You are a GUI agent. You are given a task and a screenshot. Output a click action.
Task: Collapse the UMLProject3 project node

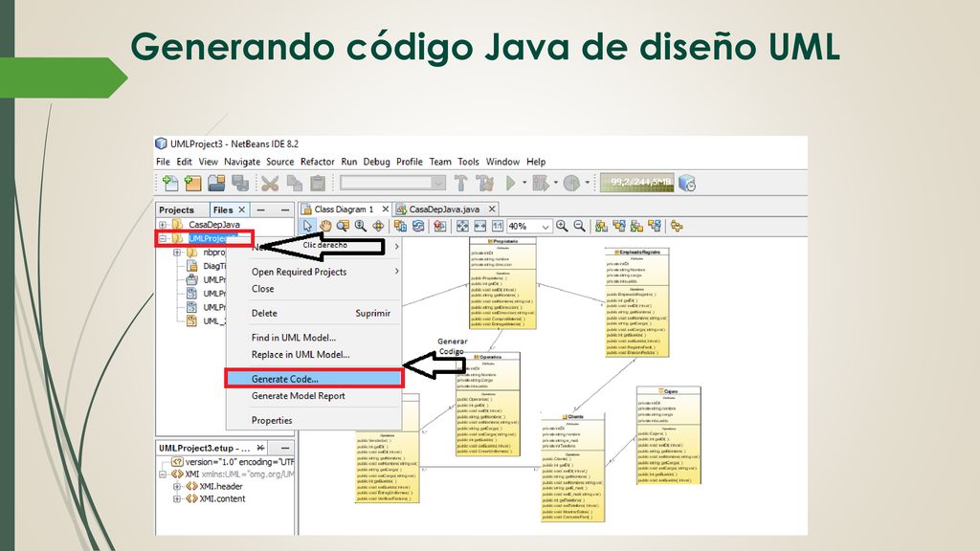tap(163, 238)
